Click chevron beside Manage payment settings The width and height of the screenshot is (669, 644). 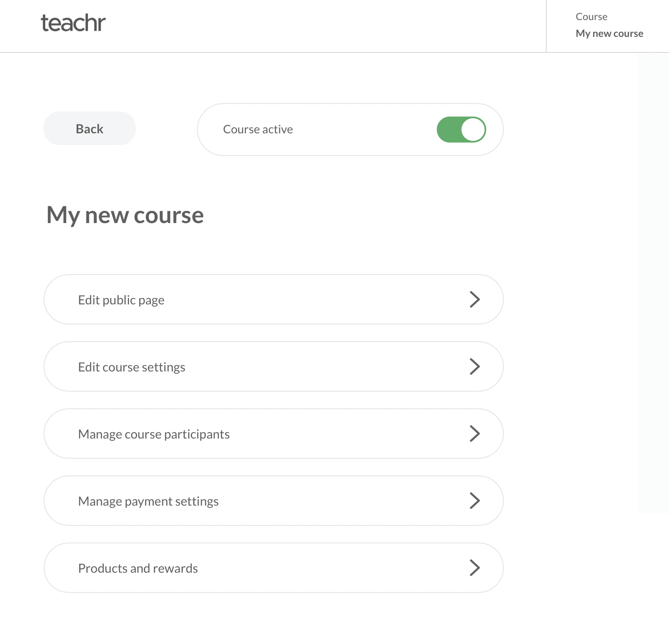pyautogui.click(x=475, y=501)
